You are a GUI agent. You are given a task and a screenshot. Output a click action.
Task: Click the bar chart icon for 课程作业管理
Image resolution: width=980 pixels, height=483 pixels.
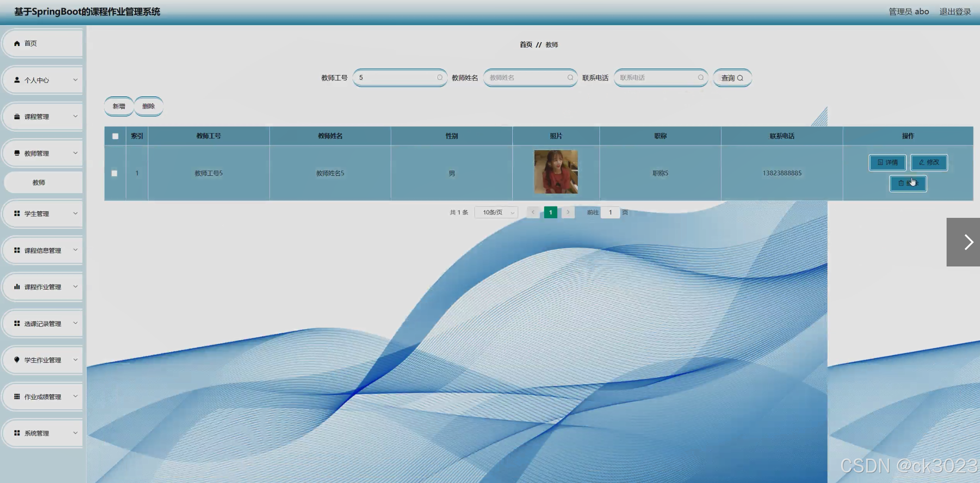point(17,286)
